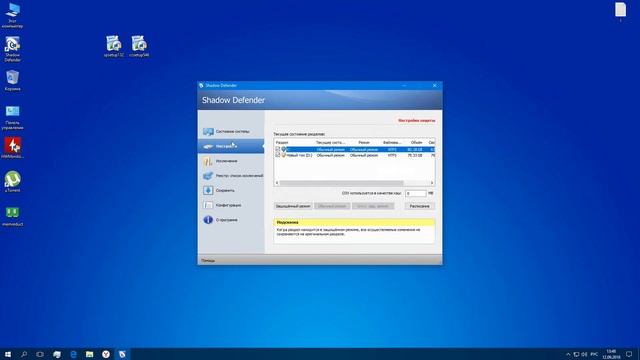Switch the keyboard language indicator

[594, 354]
